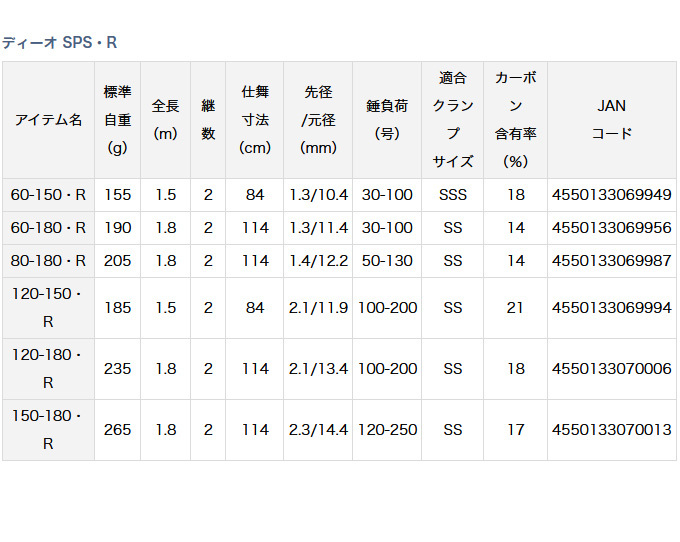Viewport: 680px width, 542px height.
Task: Click the 仕舞寸法 (cm) column header
Action: pyautogui.click(x=255, y=120)
